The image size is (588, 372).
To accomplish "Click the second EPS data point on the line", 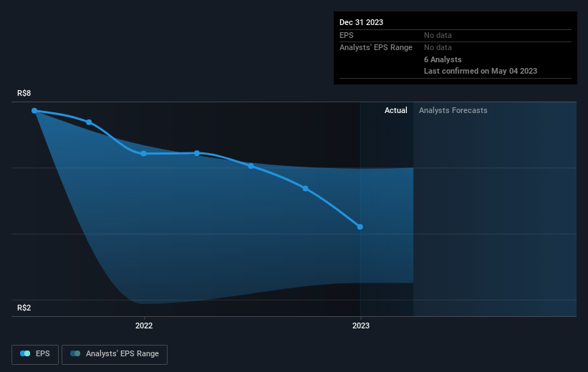I will (x=89, y=122).
